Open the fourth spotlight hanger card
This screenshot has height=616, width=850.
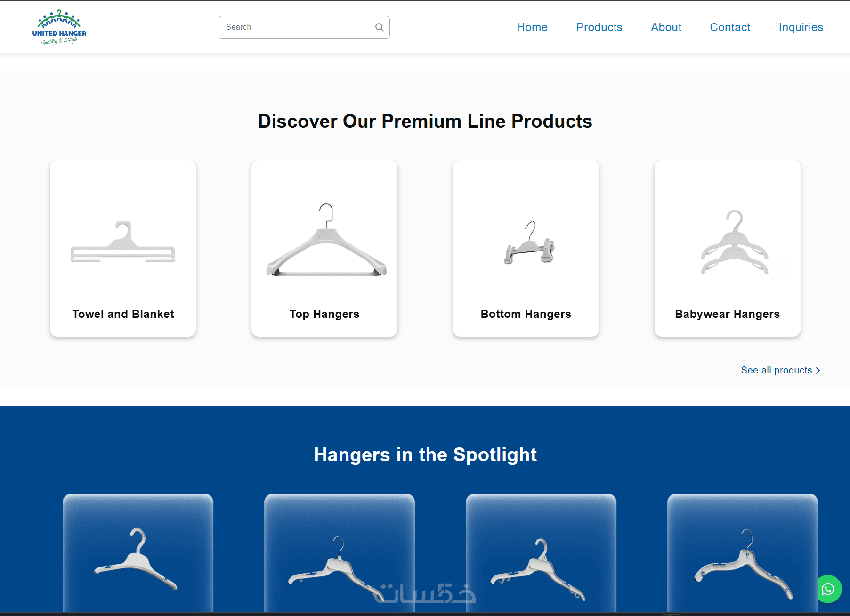(743, 553)
